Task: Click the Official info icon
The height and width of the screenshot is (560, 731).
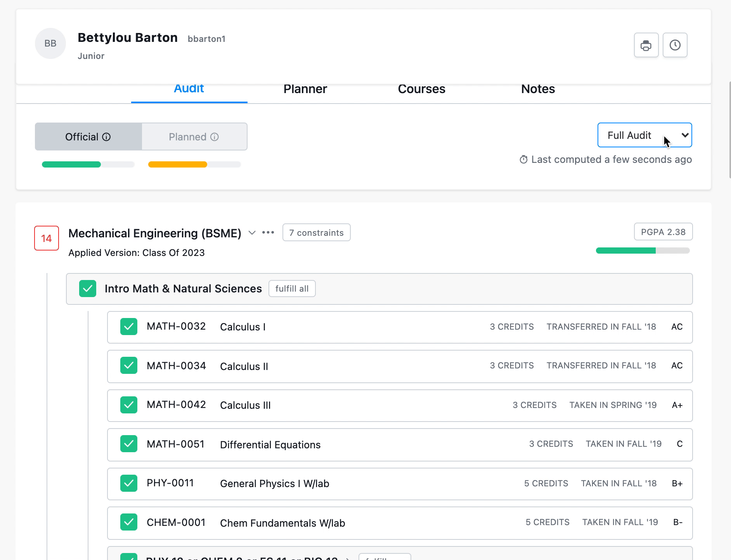Action: tap(106, 137)
